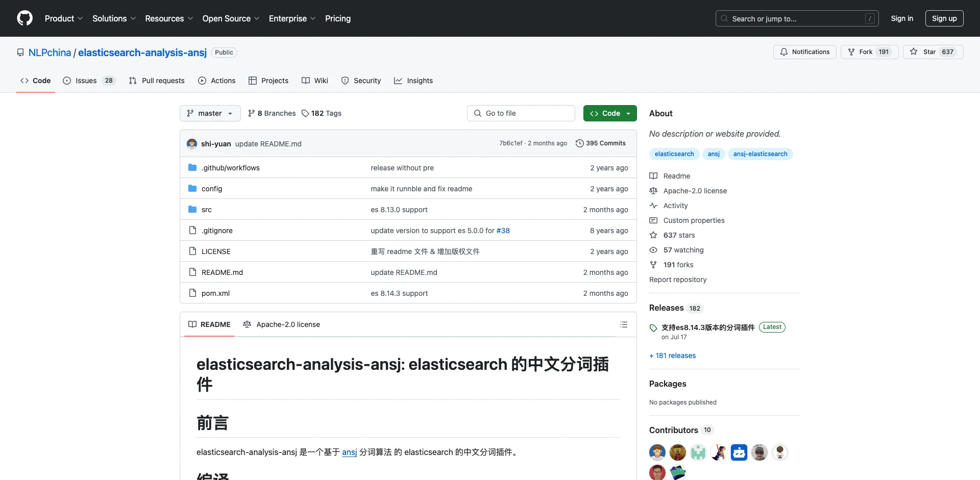View the 182 Tags list
The height and width of the screenshot is (480, 980).
[322, 113]
